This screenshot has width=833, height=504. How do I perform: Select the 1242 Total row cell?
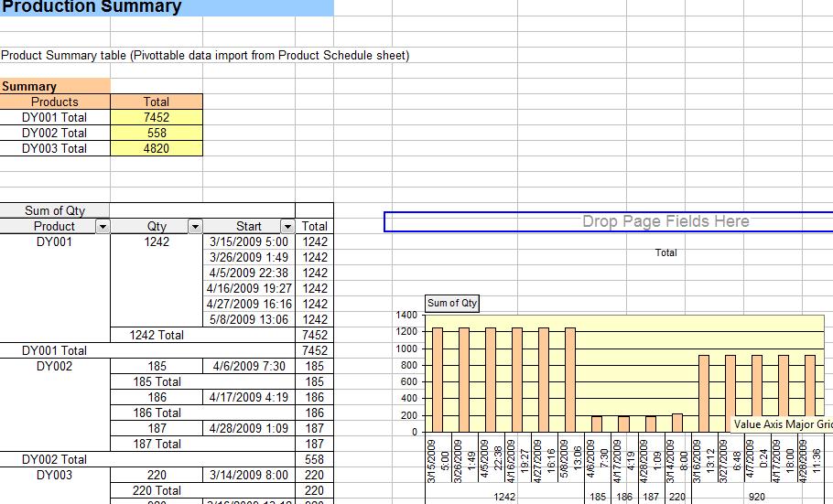tap(202, 335)
